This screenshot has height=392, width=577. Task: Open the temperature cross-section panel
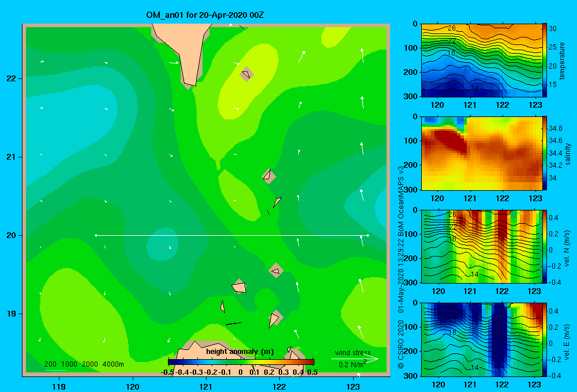click(482, 61)
